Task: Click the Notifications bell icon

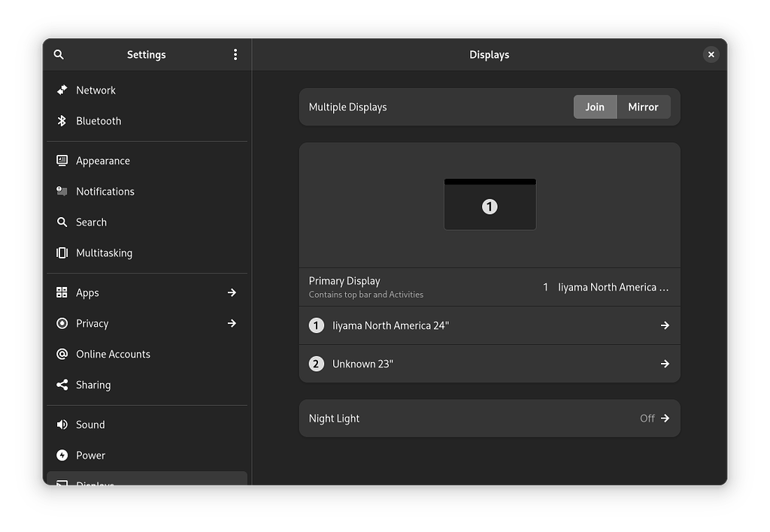Action: tap(62, 191)
